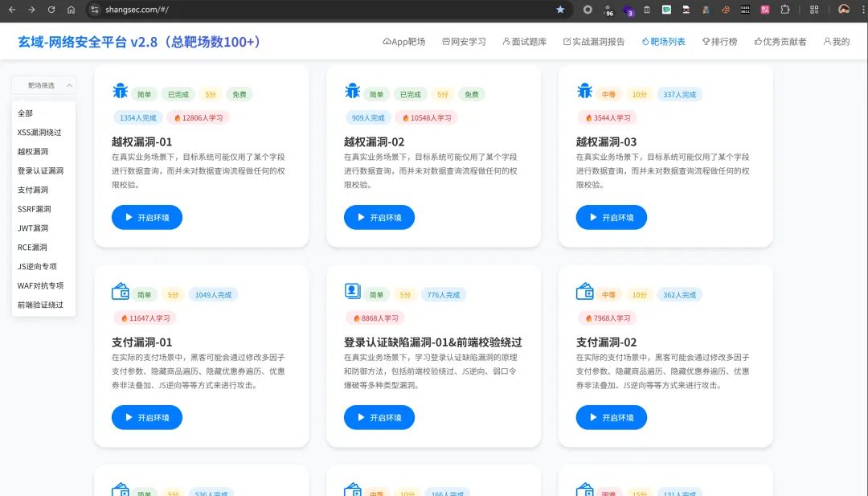The image size is (868, 496).
Task: Reload the page with the refresh icon
Action: click(x=51, y=10)
